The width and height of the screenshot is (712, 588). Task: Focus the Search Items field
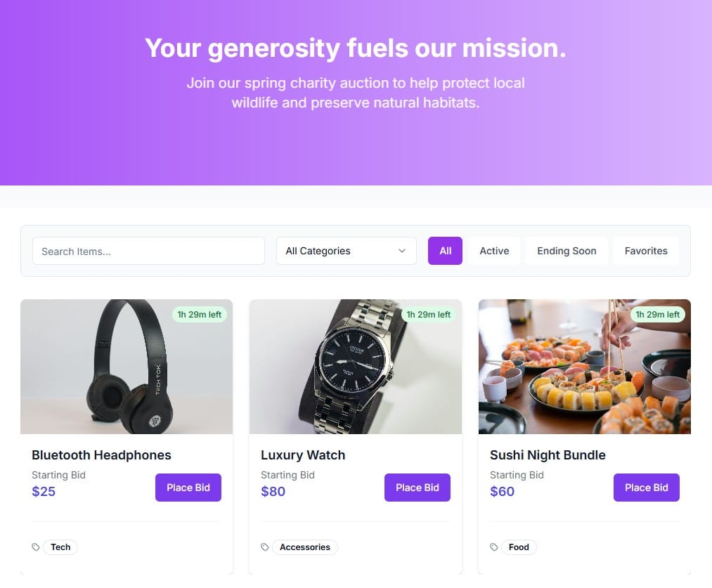point(148,251)
